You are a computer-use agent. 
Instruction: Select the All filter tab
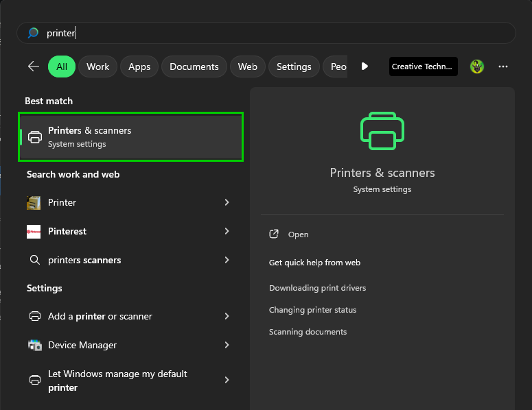(62, 67)
